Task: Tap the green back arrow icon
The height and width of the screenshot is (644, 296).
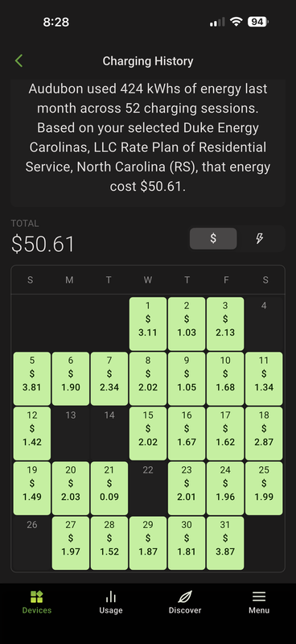Action: 18,61
